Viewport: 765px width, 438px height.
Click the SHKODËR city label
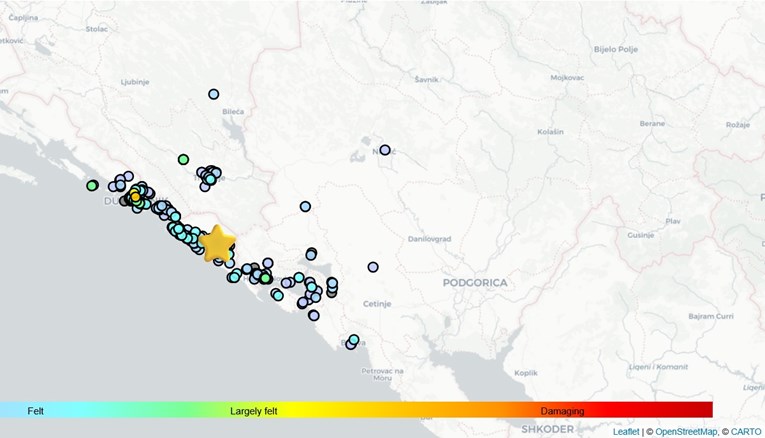(x=548, y=428)
